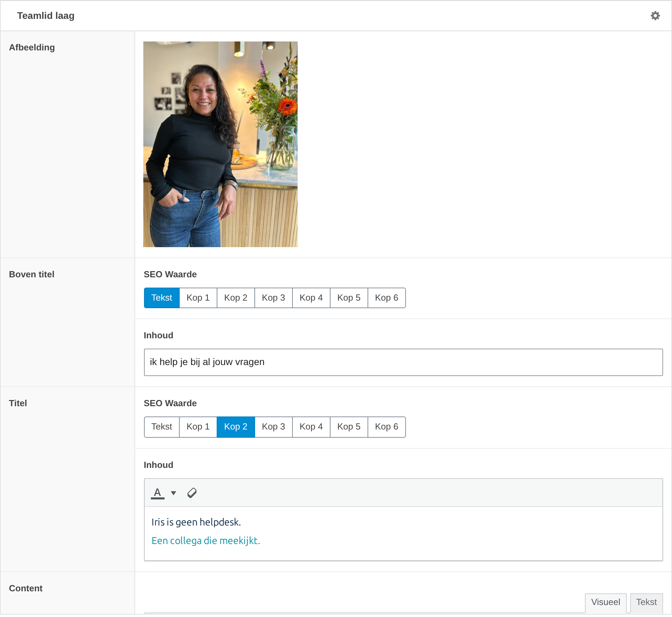This screenshot has height=617, width=672.
Task: Pick Kop 5 for Titel
Action: [349, 427]
